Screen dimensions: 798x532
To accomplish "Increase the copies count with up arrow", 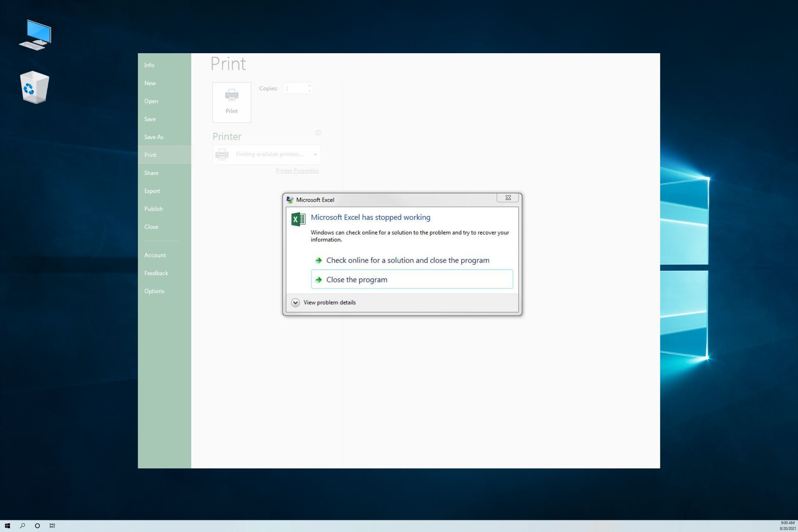I will 310,86.
